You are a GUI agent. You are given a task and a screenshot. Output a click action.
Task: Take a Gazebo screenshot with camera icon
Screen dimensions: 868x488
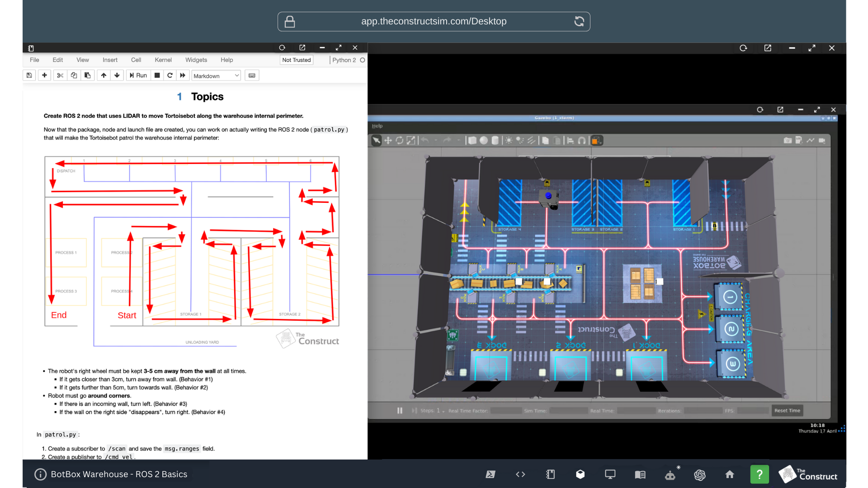[788, 141]
